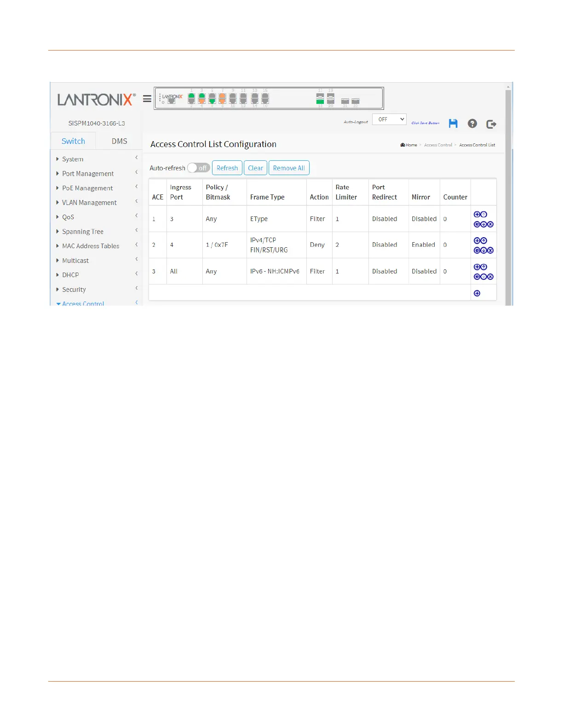This screenshot has width=563, height=728.
Task: Delete ACE 1 with the x icon
Action: tap(490, 224)
